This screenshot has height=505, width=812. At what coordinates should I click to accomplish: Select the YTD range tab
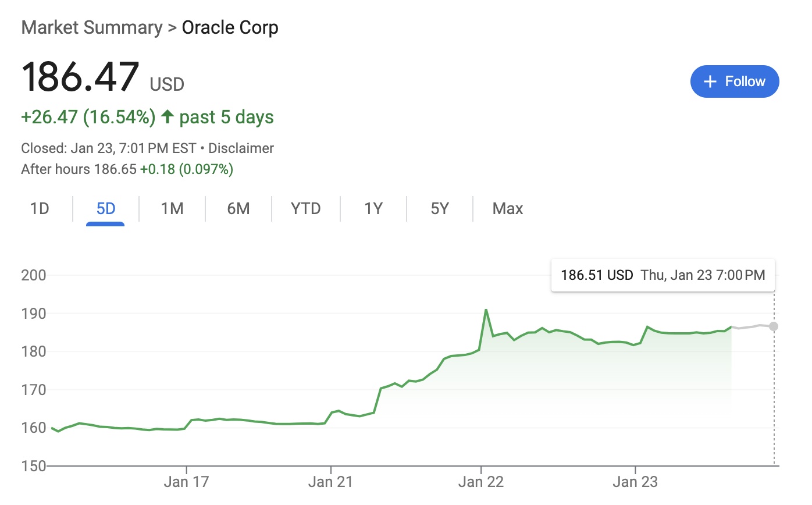pos(305,208)
